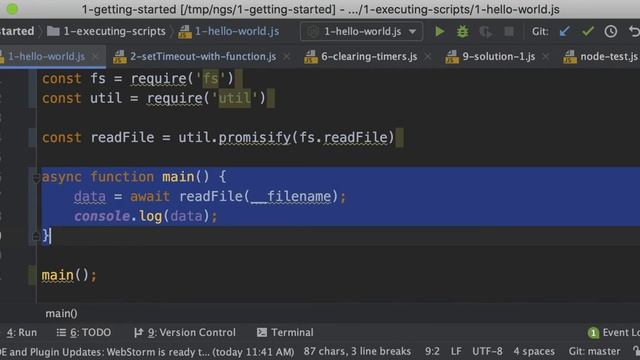Click console.log(data) statement
640x360 pixels.
(x=146, y=216)
